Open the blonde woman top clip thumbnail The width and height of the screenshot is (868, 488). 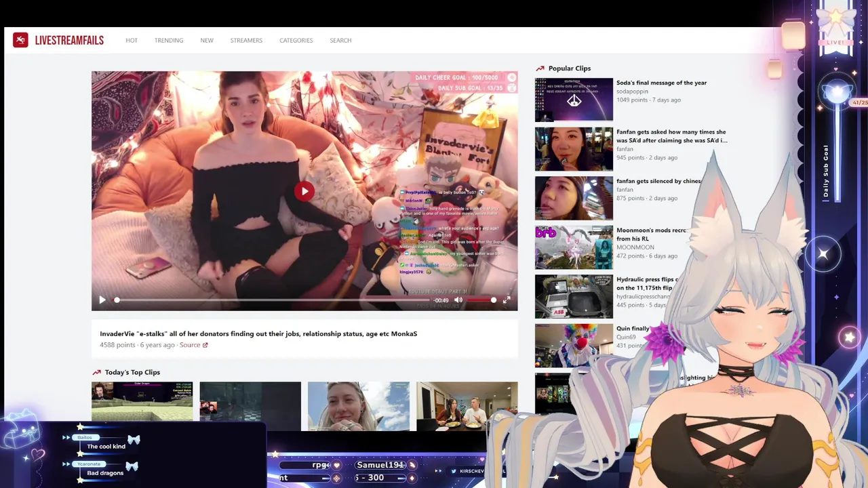click(x=359, y=406)
